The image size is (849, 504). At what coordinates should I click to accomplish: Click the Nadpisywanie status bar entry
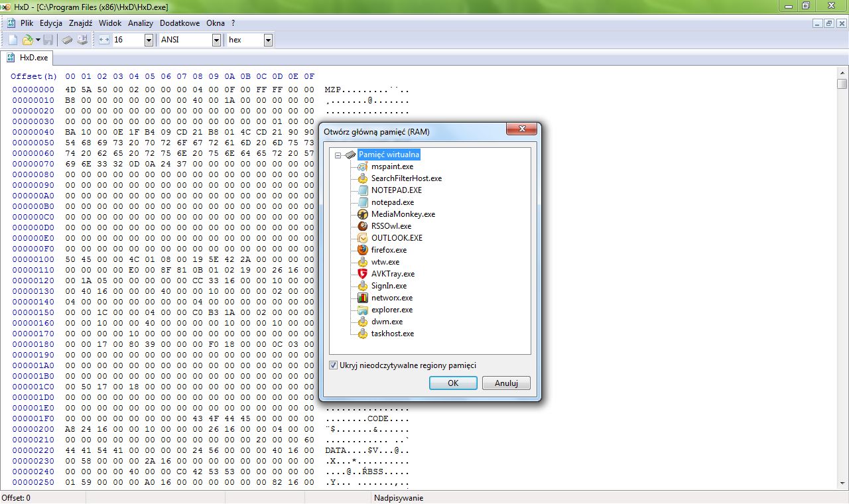(398, 498)
